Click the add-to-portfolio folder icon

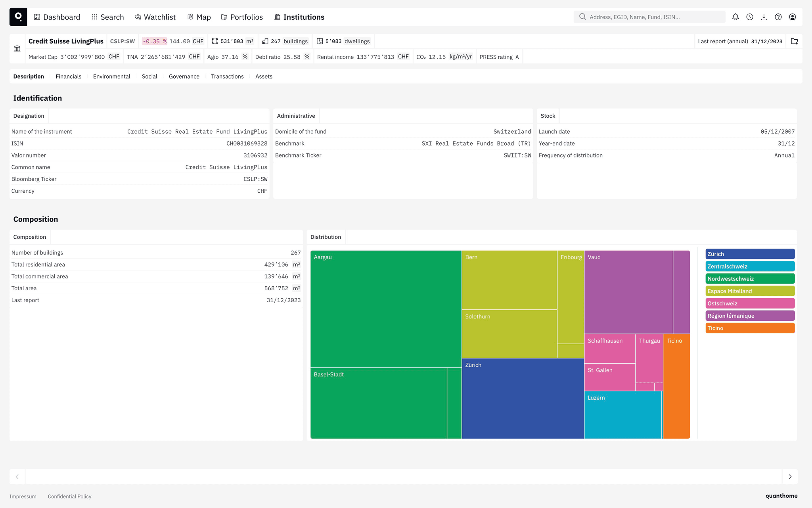(795, 41)
